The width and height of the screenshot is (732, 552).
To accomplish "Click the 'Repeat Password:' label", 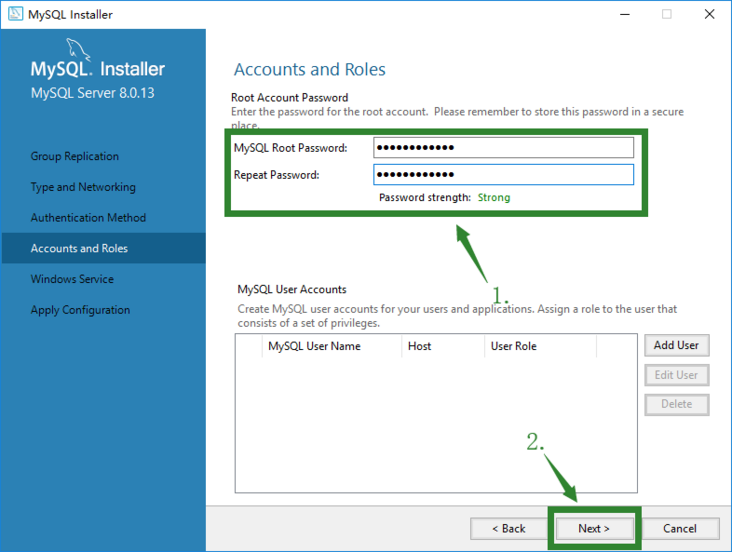I will pos(276,175).
